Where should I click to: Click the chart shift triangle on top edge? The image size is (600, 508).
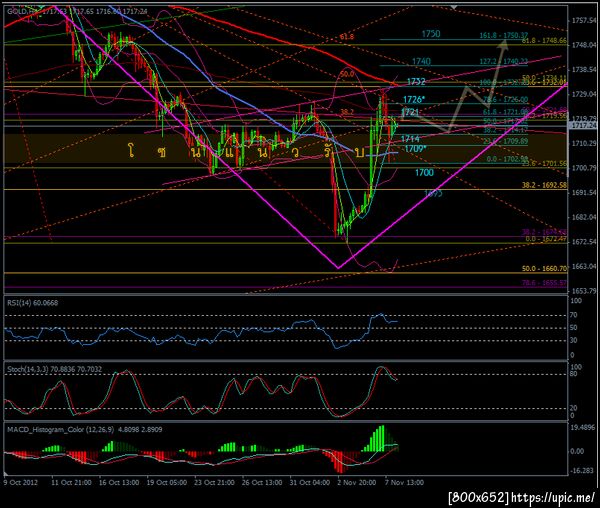pos(454,7)
